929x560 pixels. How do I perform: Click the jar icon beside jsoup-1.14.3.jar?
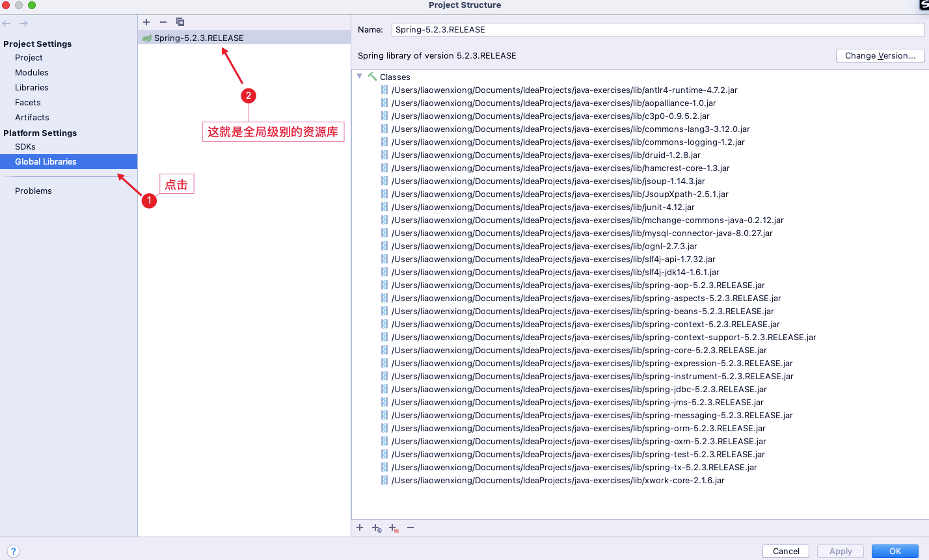[x=384, y=181]
